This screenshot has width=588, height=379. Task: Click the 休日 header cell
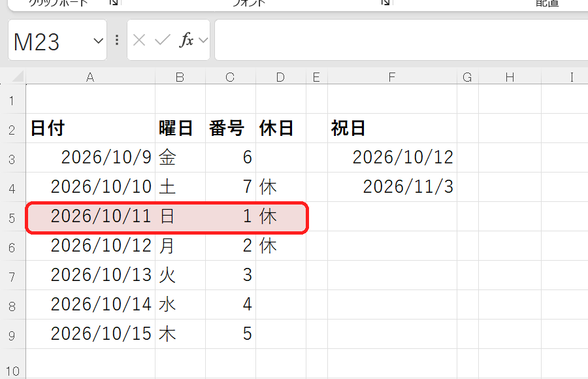(281, 128)
